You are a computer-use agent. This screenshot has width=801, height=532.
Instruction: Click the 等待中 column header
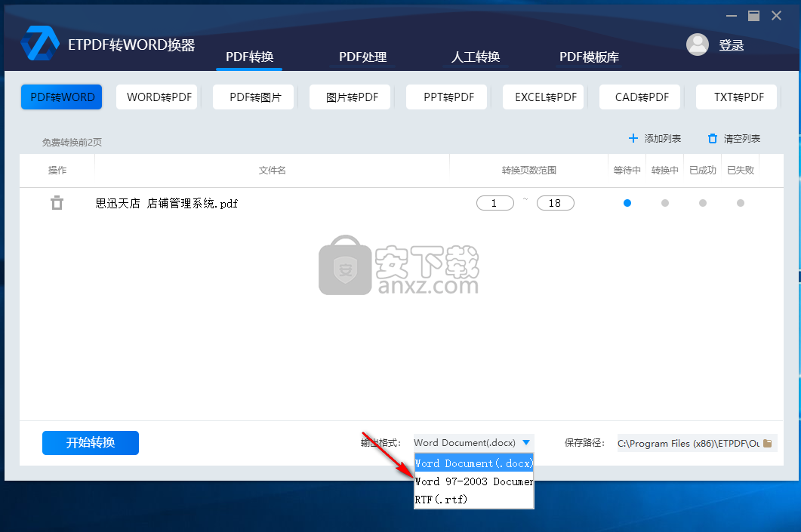(627, 171)
